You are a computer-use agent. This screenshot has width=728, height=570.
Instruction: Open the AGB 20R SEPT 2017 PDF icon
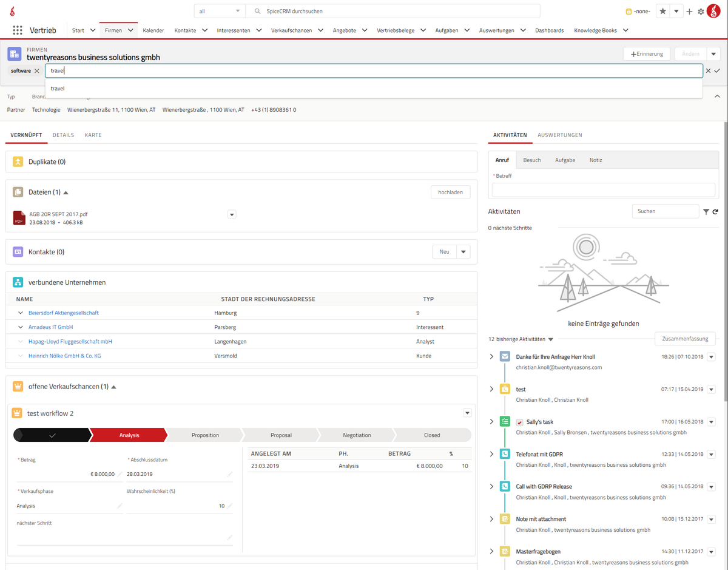pyautogui.click(x=19, y=218)
